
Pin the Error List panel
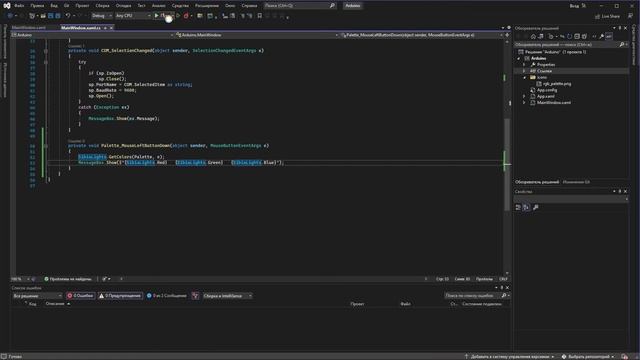coord(502,288)
